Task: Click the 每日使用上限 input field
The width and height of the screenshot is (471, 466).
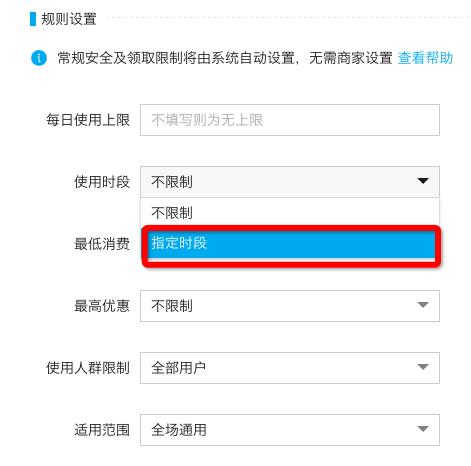Action: [290, 120]
